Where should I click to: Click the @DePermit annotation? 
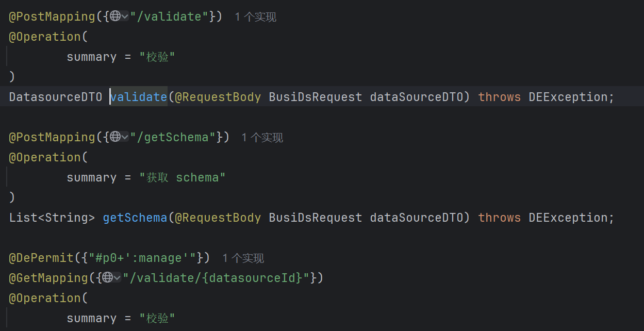tap(41, 258)
